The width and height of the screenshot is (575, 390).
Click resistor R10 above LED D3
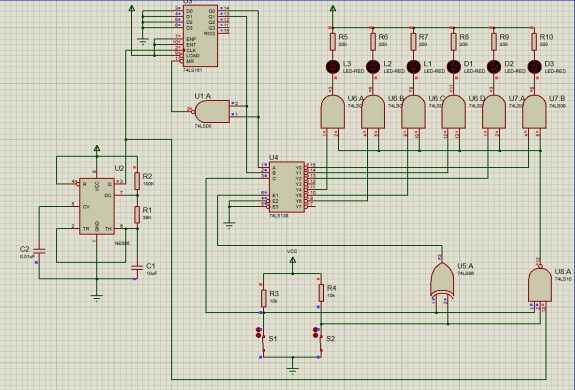(534, 41)
